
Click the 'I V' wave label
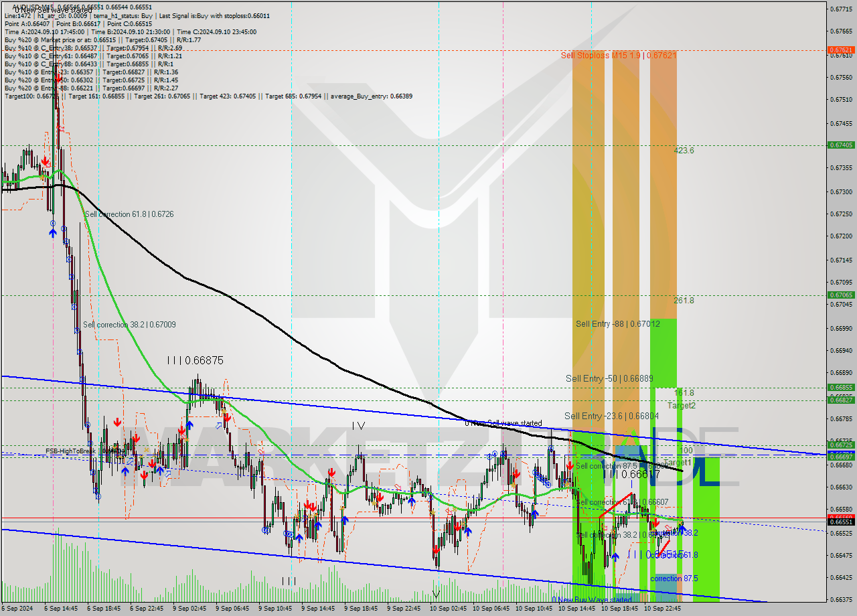click(358, 426)
